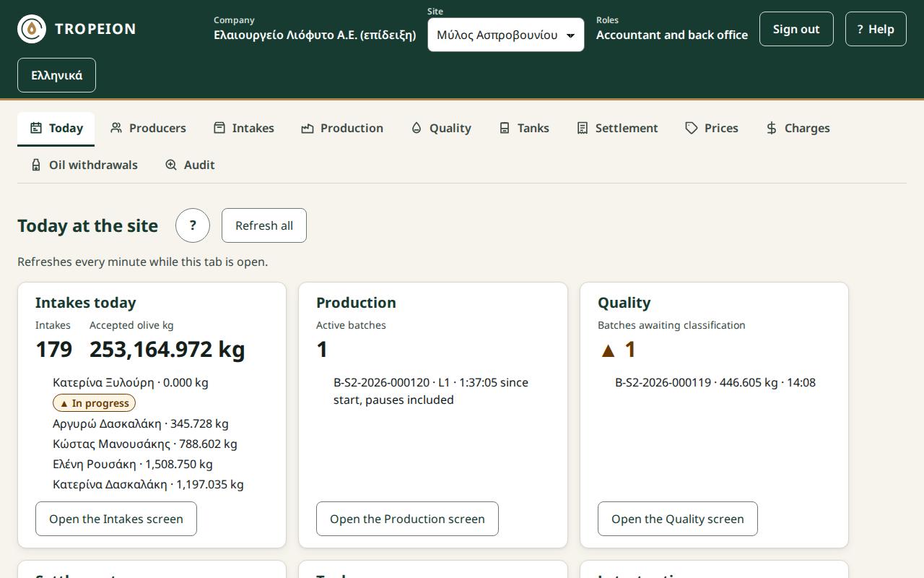This screenshot has height=578, width=924.
Task: Click the dollar icon beside Charges
Action: tap(772, 128)
